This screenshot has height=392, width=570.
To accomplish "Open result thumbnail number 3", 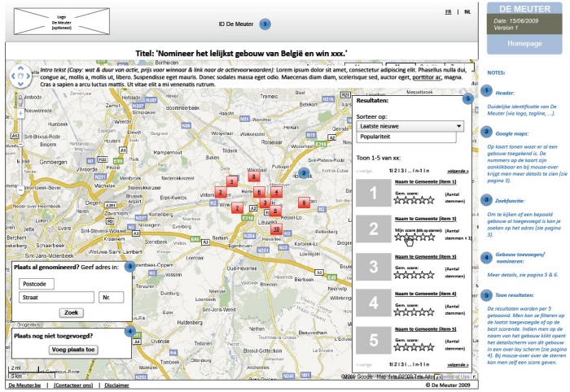I will (373, 267).
